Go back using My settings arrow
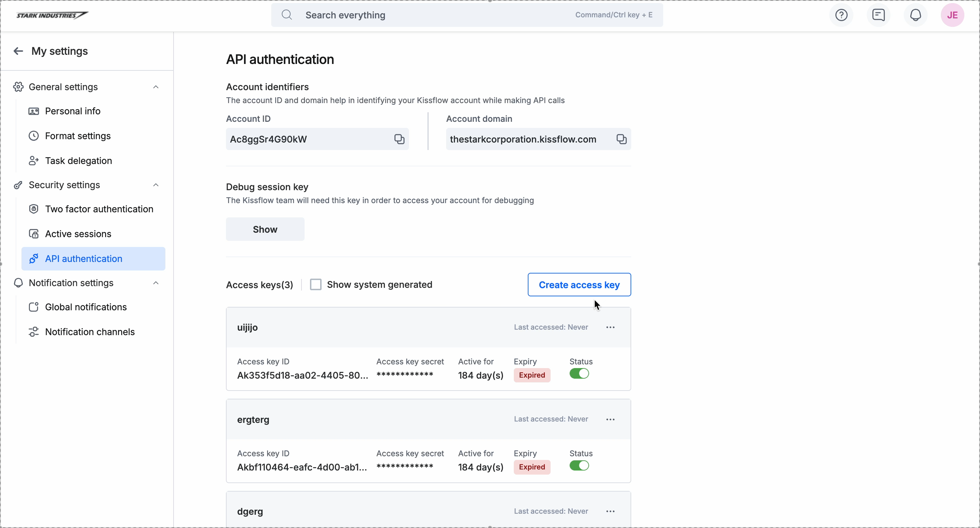980x528 pixels. click(18, 51)
